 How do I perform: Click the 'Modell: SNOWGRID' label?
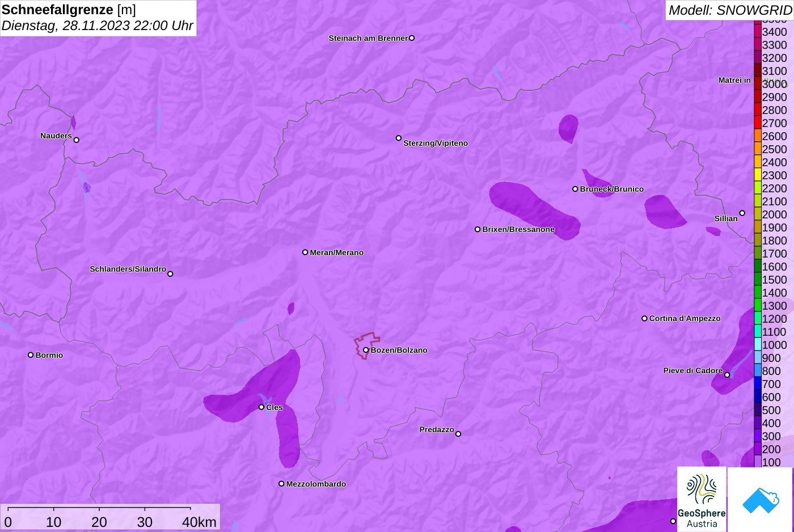pyautogui.click(x=730, y=10)
